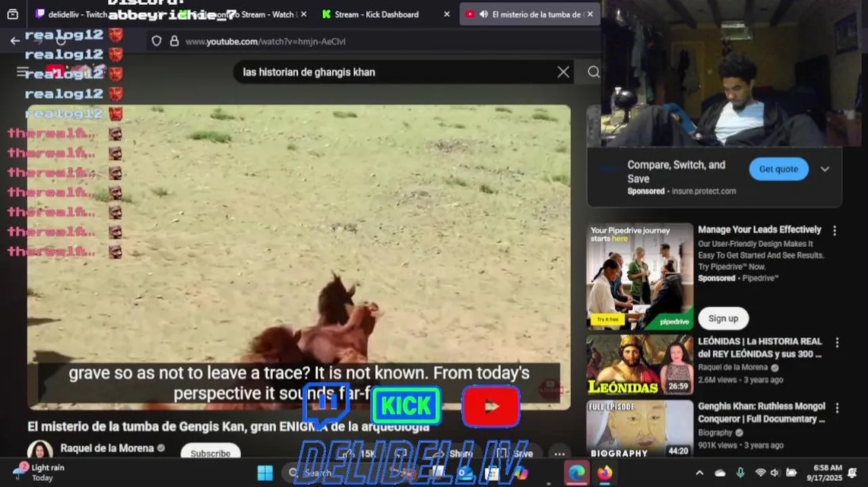Open the volume speaker tray icon
This screenshot has width=868, height=487.
click(x=775, y=473)
